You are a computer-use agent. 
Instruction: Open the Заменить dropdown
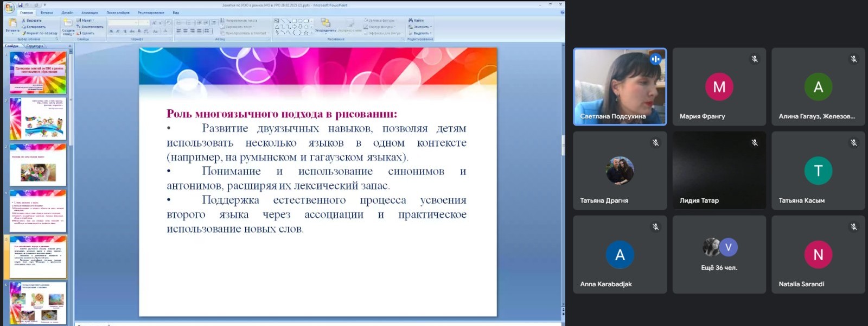coord(420,27)
